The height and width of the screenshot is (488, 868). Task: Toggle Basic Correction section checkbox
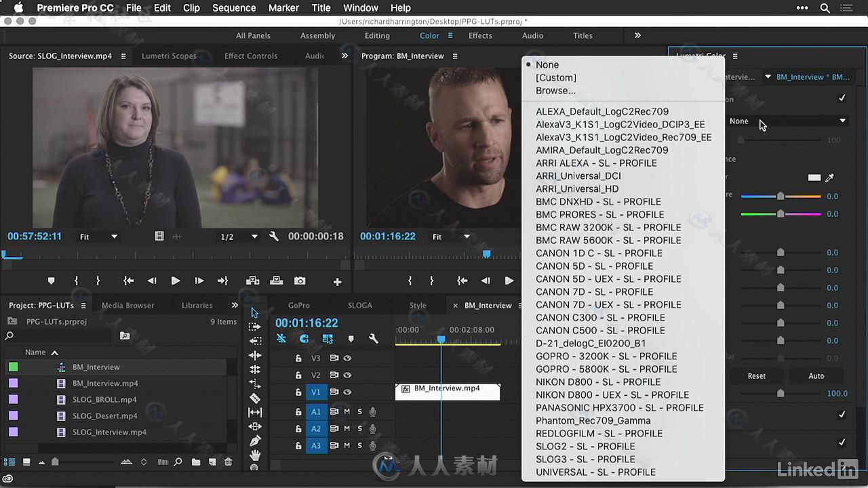(842, 98)
